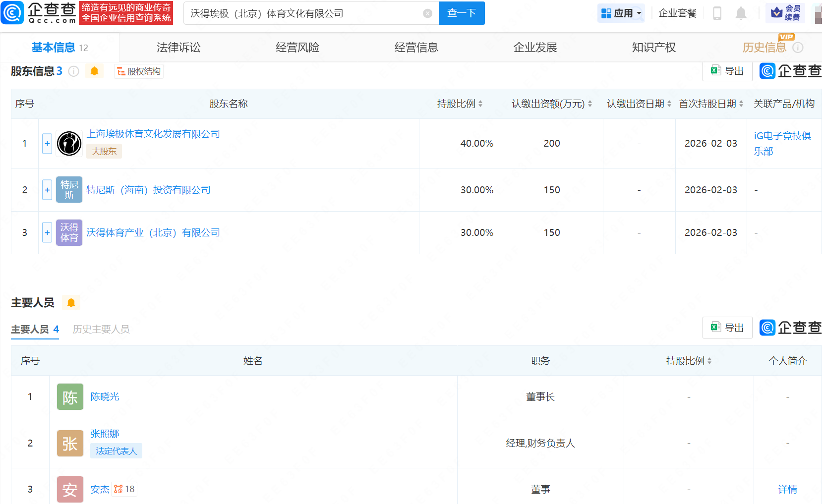This screenshot has width=822, height=504.
Task: Sort by 持股比例 in shareholder table
Action: click(x=480, y=104)
